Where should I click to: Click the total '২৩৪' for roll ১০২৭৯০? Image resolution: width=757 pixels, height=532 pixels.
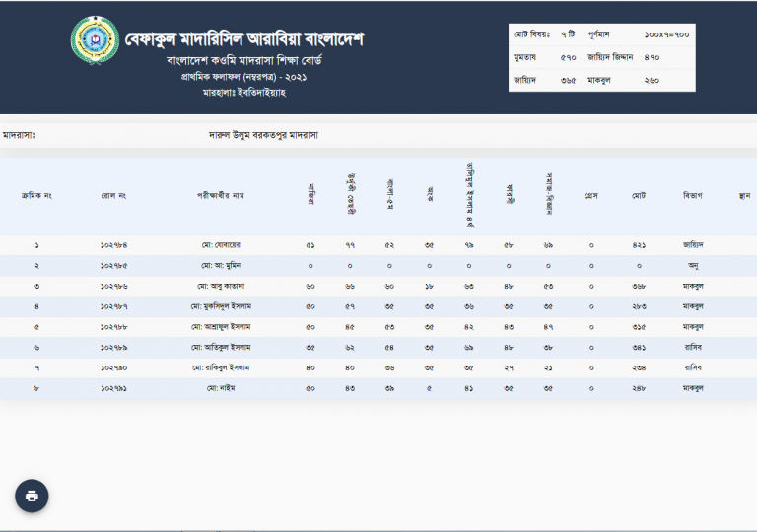(x=639, y=368)
